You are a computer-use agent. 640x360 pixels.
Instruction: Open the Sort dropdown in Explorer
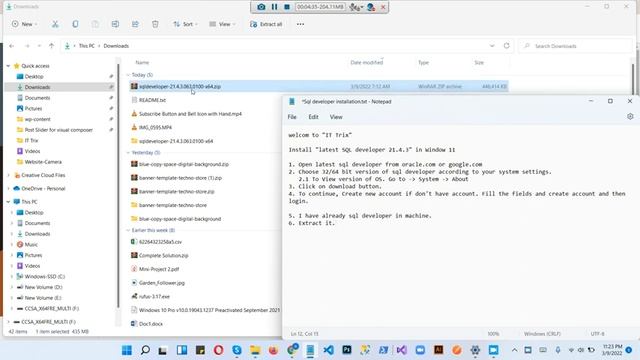point(185,24)
